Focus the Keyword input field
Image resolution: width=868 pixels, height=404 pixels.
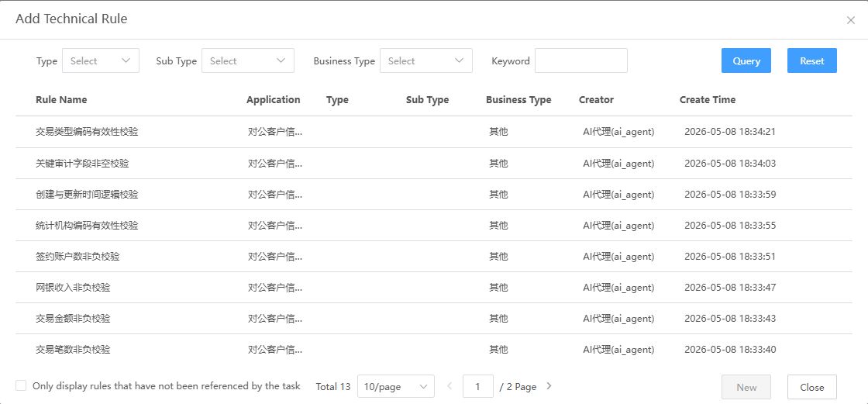click(581, 61)
